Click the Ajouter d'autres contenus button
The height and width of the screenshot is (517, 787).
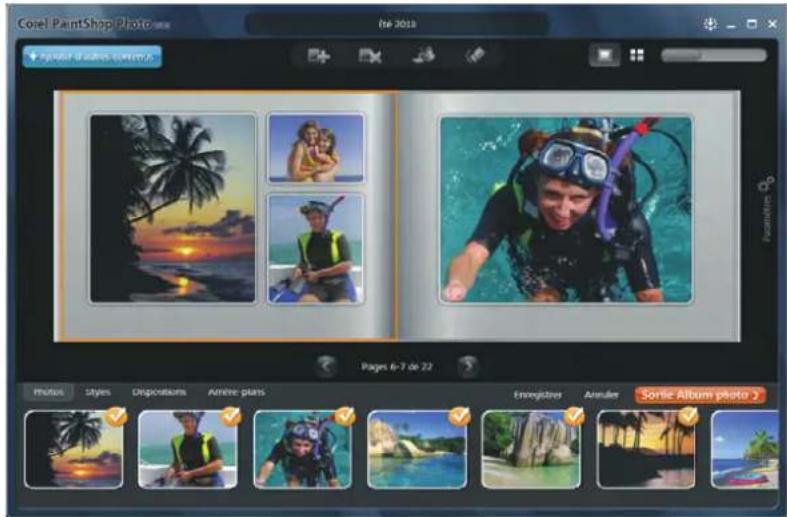pyautogui.click(x=92, y=57)
